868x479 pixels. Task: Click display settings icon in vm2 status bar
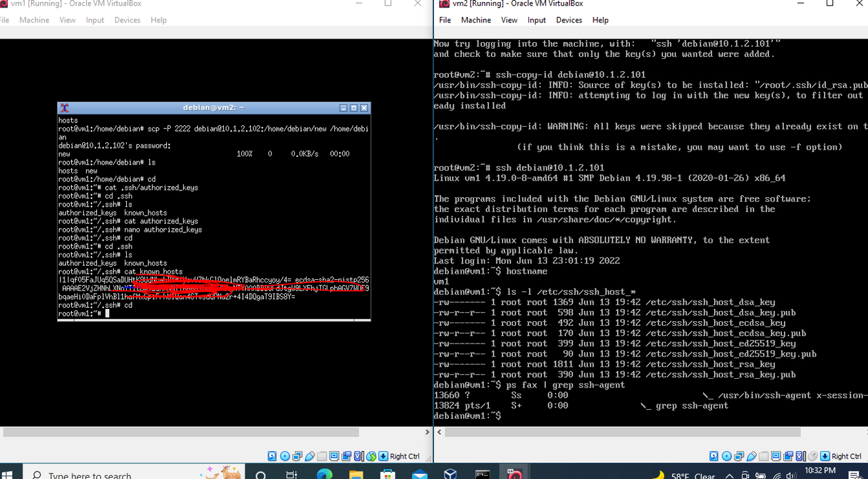[x=776, y=456]
